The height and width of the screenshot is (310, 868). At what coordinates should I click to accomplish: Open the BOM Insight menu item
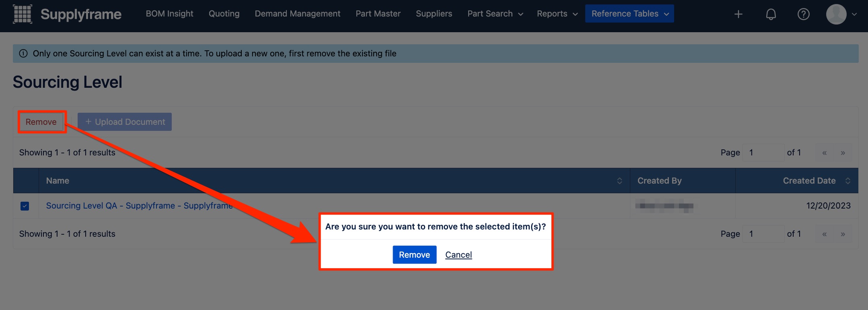(x=169, y=14)
